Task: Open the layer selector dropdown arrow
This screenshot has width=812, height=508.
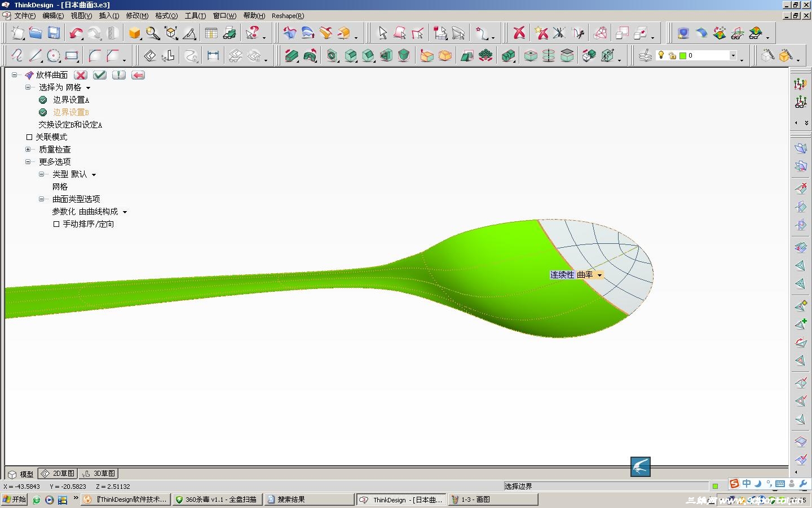Action: [x=733, y=55]
